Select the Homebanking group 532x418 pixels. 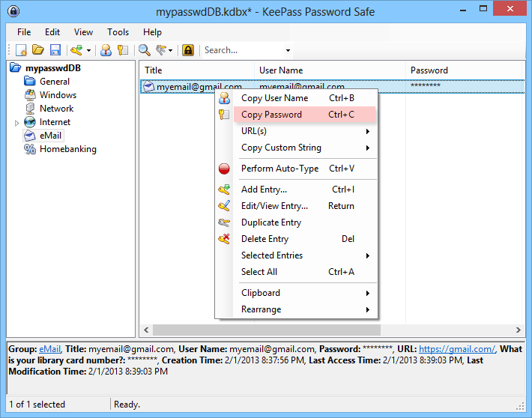tap(68, 149)
